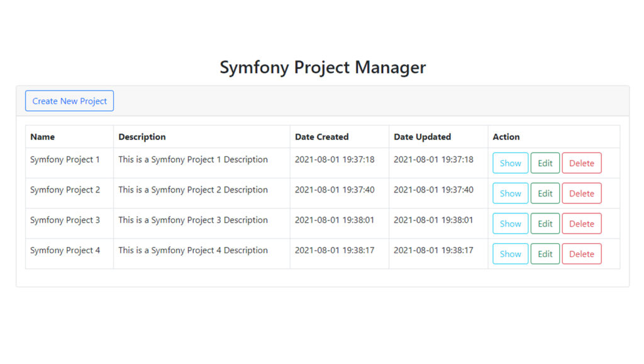Click the 'Symfony Project Manager' page heading

(323, 67)
